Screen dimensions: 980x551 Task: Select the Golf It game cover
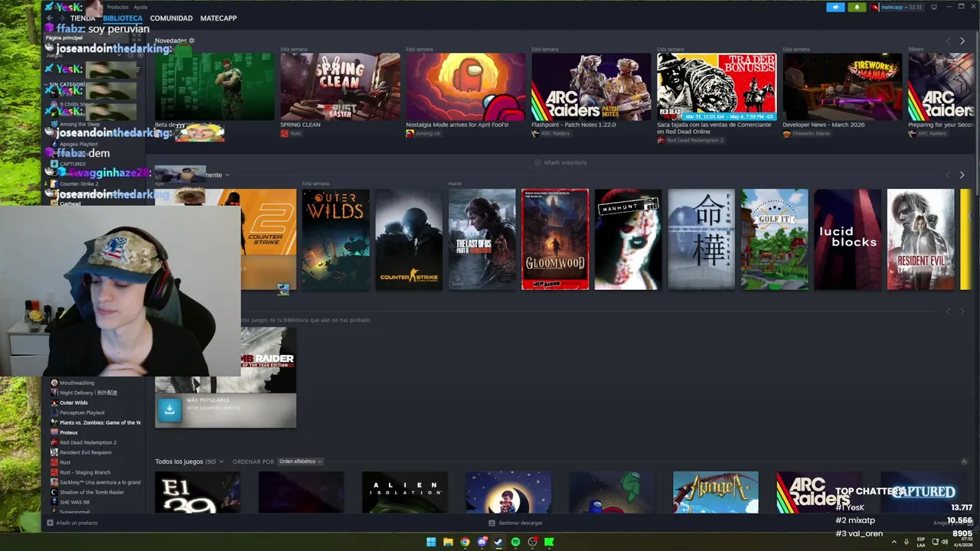tap(774, 240)
